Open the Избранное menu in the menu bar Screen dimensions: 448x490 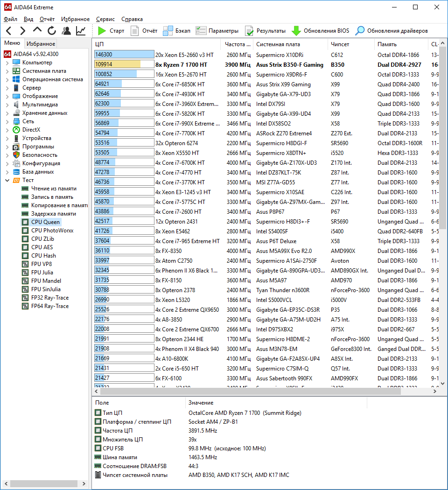coord(75,19)
